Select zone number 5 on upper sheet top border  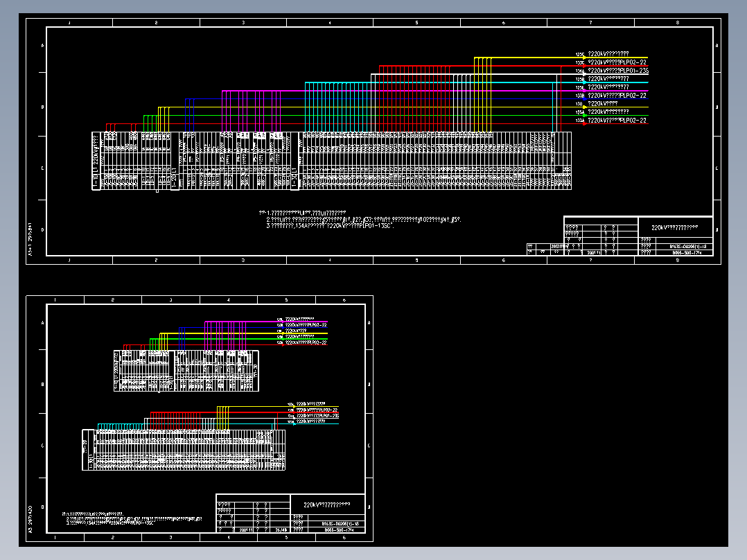click(x=416, y=22)
